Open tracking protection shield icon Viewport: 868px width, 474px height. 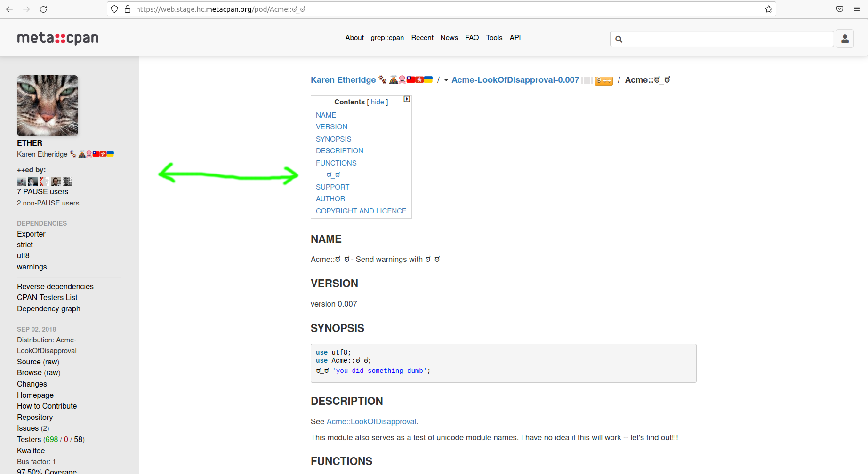coord(114,9)
